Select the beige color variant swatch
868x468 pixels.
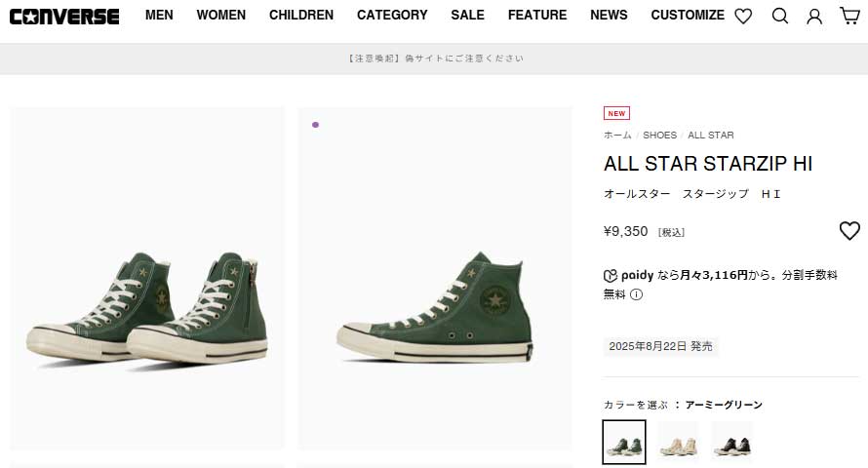coord(678,442)
